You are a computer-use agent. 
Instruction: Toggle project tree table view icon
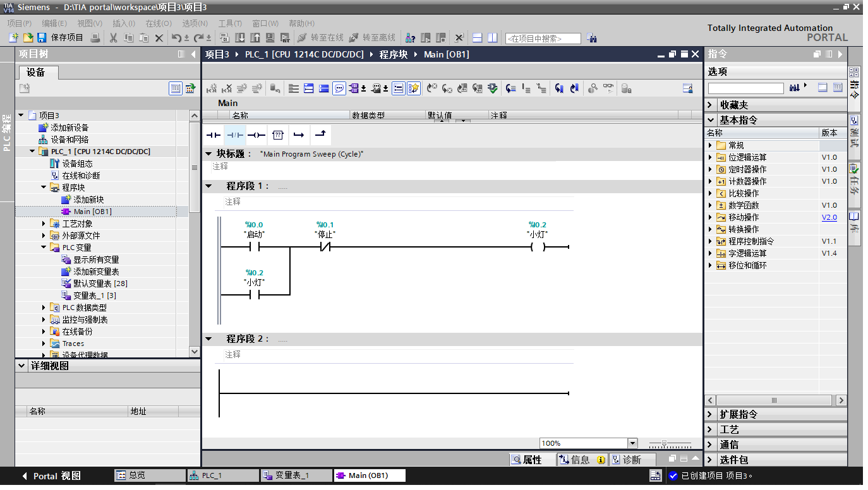[176, 88]
